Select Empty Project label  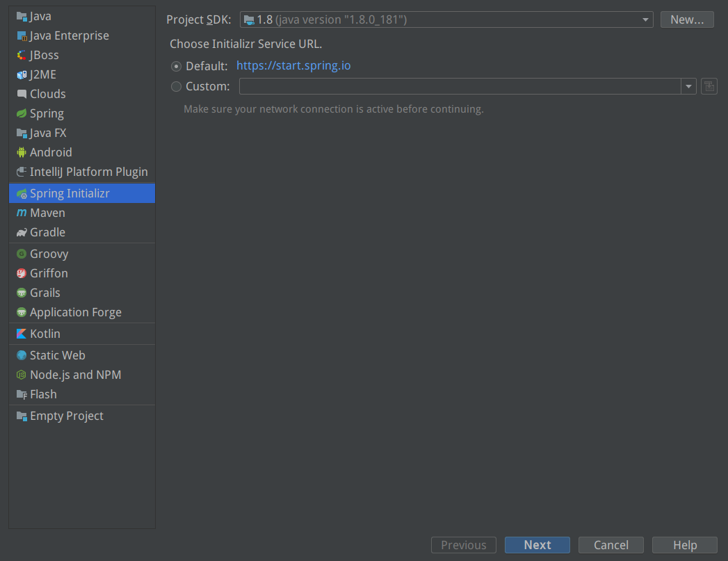pyautogui.click(x=67, y=416)
